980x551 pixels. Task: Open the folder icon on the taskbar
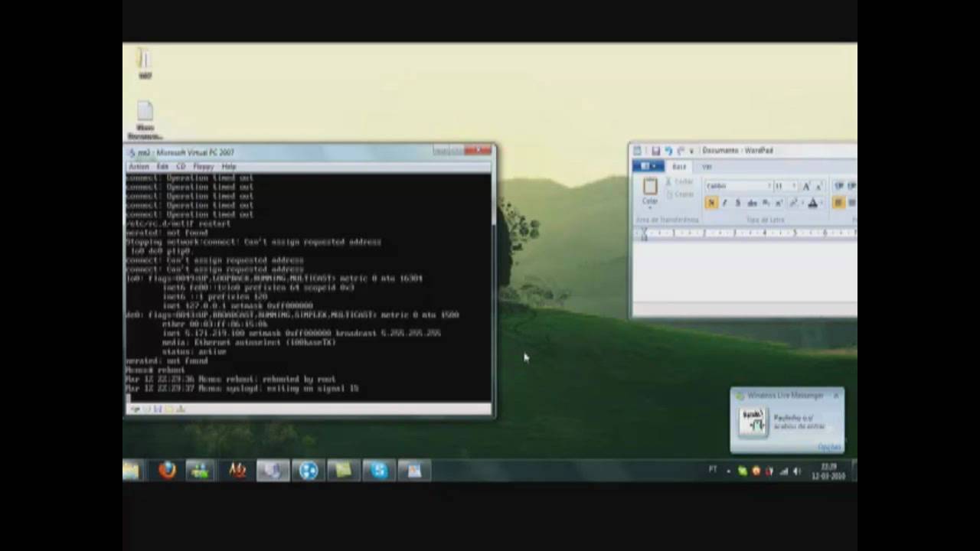click(x=132, y=471)
